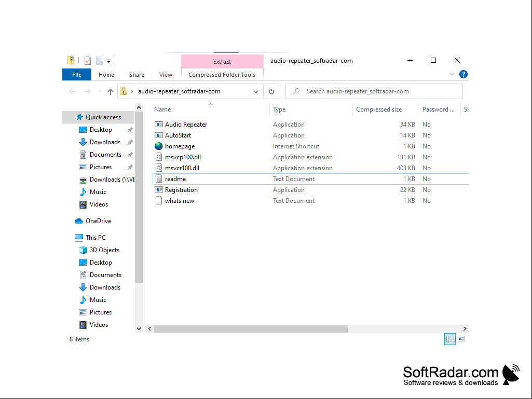Click navigation pane scroll up arrow
Screen dimensions: 532x399
point(139,107)
